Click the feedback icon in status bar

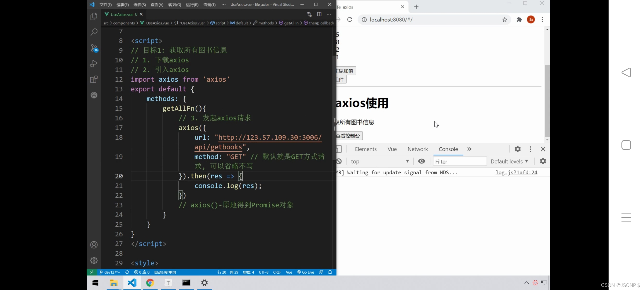tap(321, 272)
